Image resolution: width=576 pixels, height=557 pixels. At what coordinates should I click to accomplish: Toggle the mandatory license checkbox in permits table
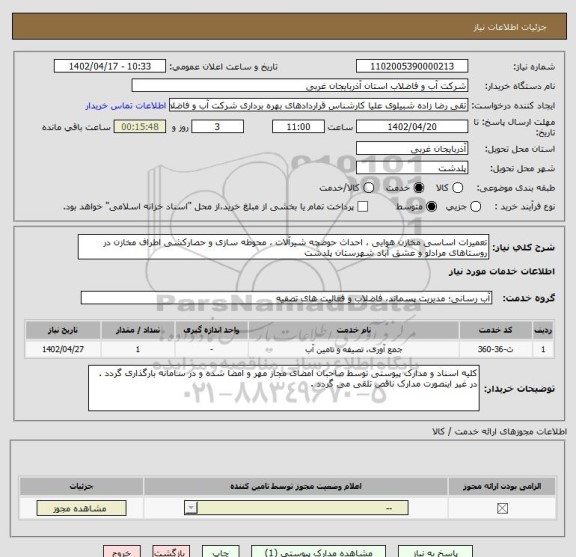click(502, 509)
